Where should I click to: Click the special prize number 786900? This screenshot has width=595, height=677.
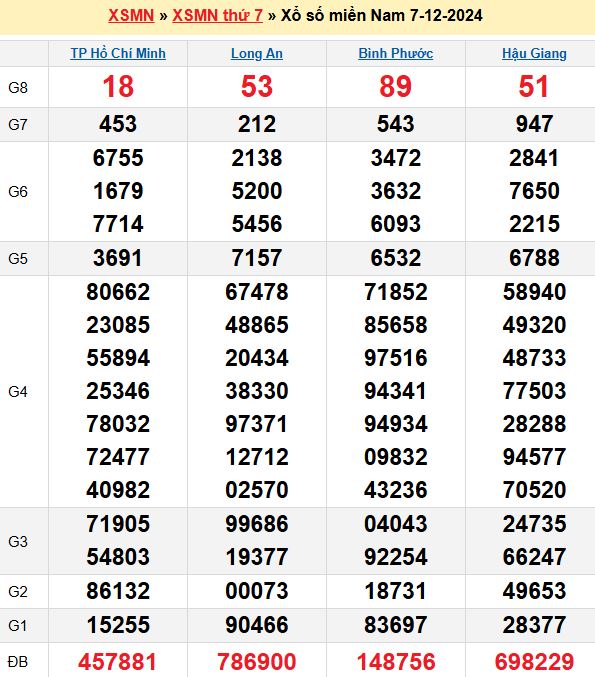tap(257, 662)
